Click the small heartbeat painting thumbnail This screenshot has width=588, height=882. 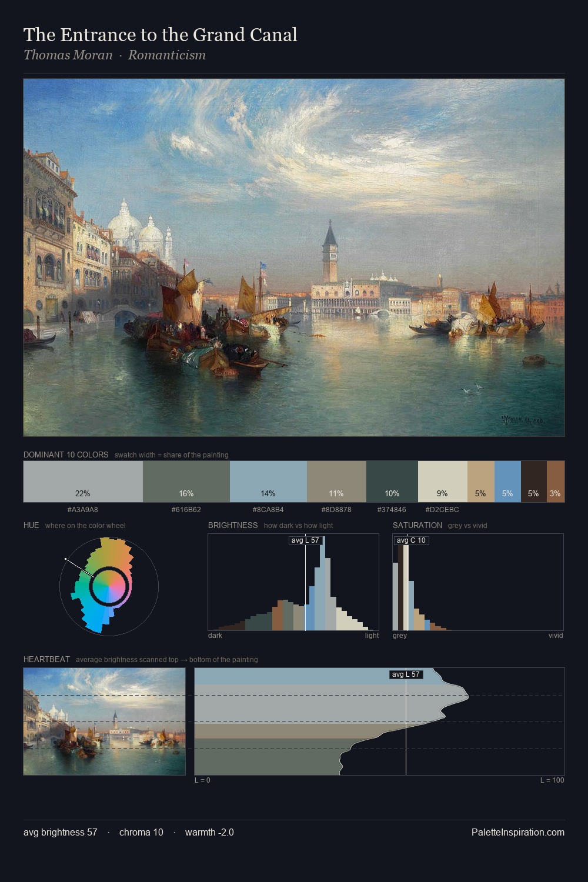104,721
